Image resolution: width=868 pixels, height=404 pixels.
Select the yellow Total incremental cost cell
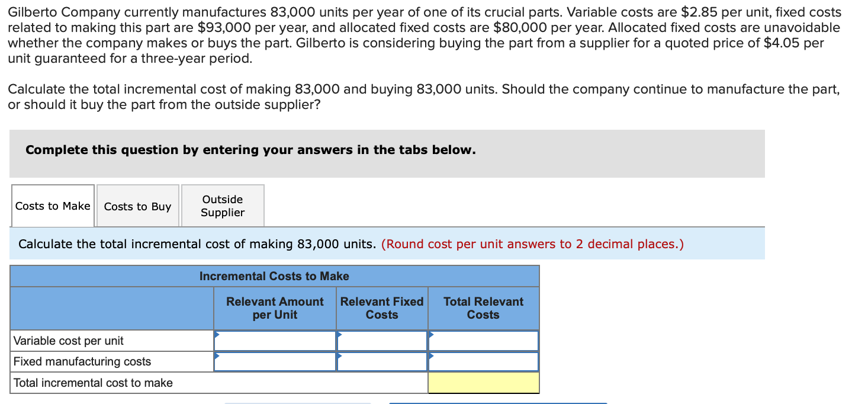[483, 383]
